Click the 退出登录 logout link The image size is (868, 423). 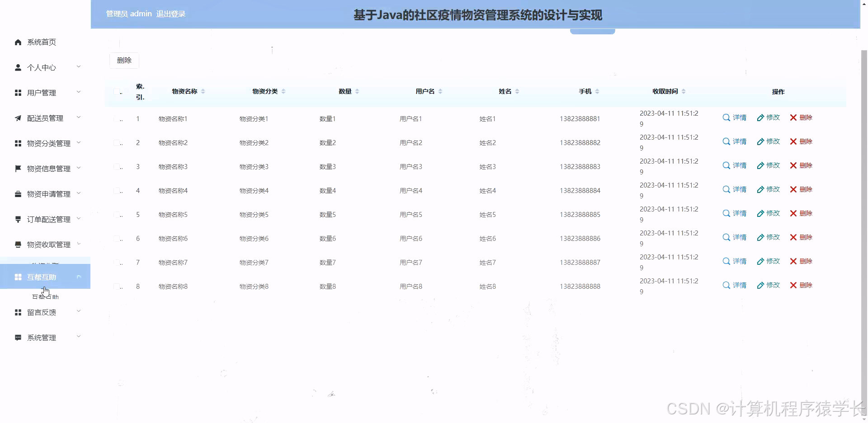(171, 14)
